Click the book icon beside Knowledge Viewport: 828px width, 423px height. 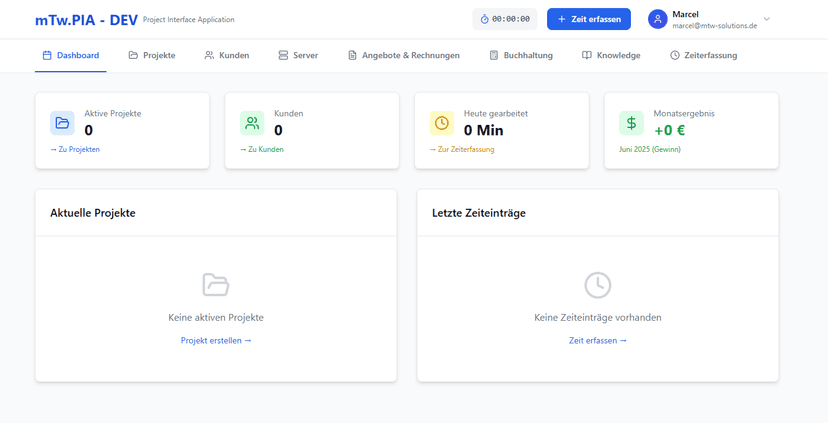(587, 55)
